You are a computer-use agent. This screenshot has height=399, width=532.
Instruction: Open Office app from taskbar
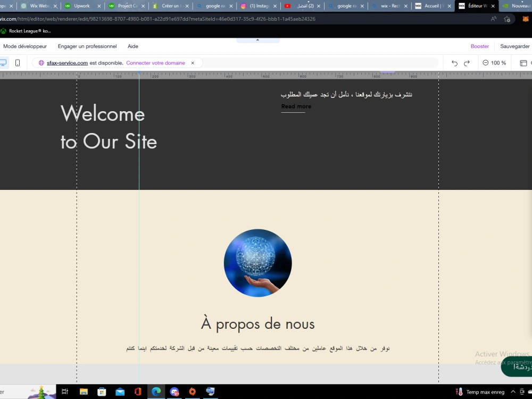[138, 392]
